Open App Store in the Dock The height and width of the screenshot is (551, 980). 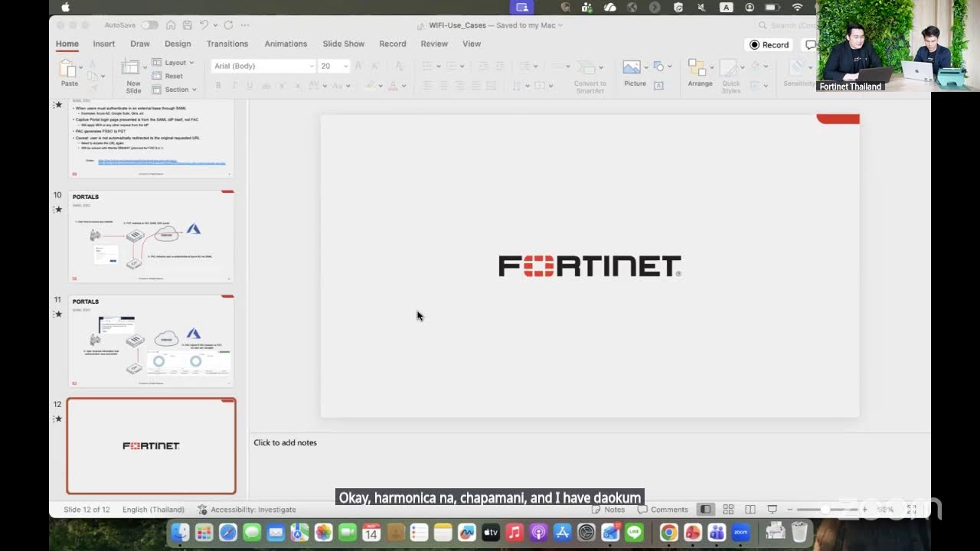click(563, 532)
